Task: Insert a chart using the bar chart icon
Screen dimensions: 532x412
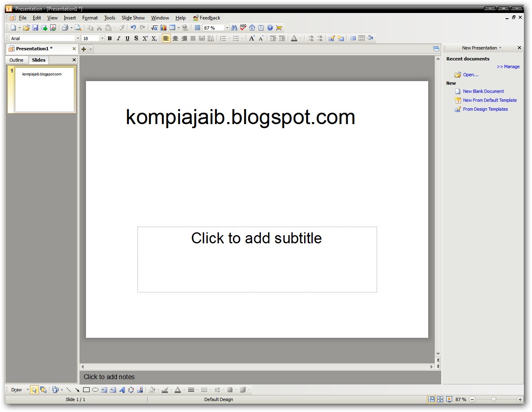Action: point(163,28)
